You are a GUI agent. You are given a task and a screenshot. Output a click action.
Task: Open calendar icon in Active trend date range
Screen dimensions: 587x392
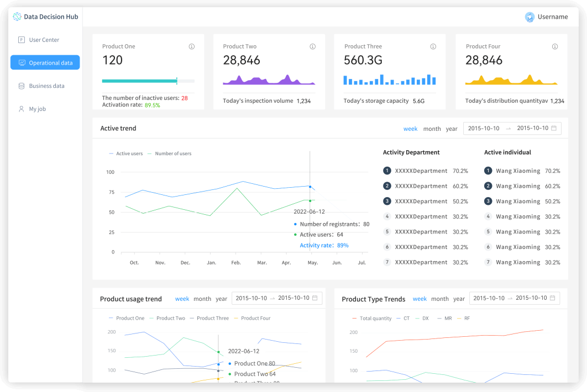[553, 128]
